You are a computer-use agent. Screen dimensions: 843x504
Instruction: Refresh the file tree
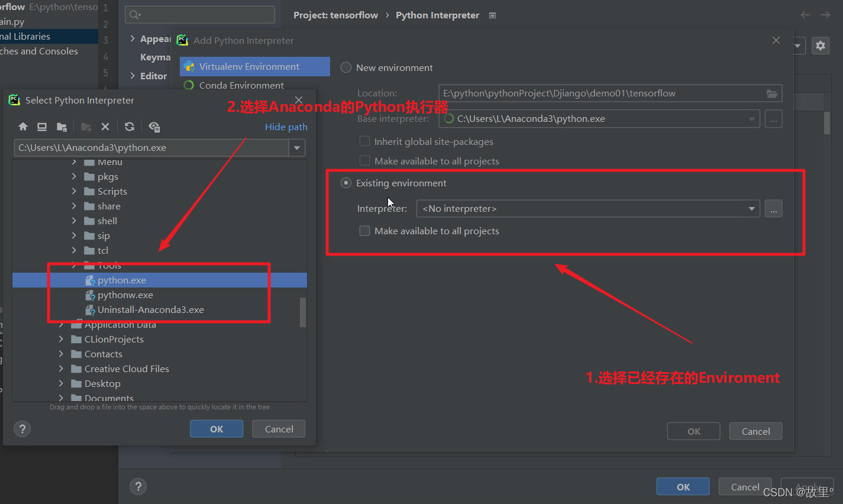click(x=130, y=127)
